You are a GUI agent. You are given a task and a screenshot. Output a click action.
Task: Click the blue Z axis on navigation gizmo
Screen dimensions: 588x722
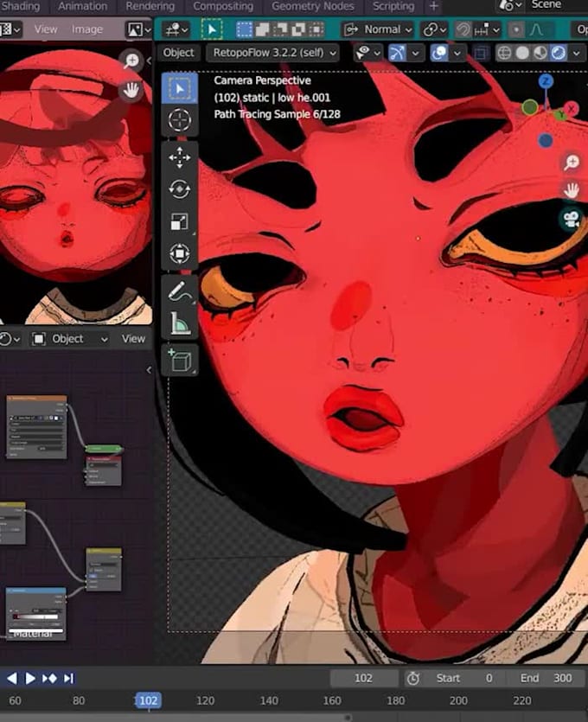click(x=546, y=82)
